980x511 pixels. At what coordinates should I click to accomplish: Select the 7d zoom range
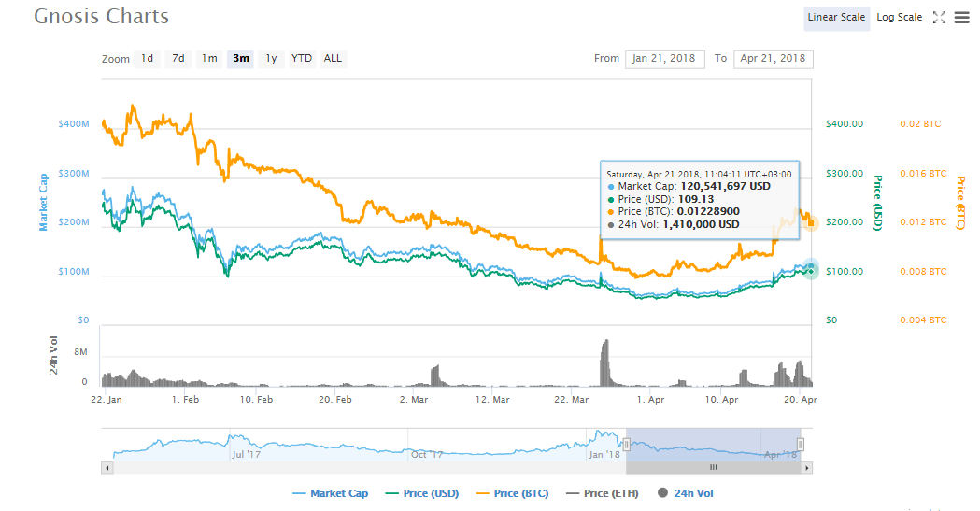pos(178,58)
